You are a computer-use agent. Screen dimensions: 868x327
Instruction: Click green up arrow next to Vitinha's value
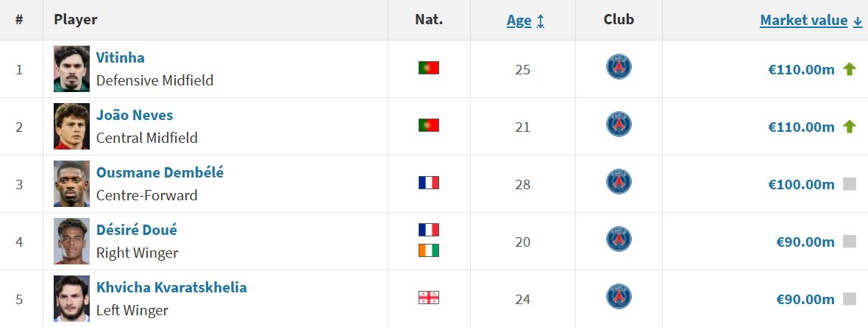[x=850, y=69]
